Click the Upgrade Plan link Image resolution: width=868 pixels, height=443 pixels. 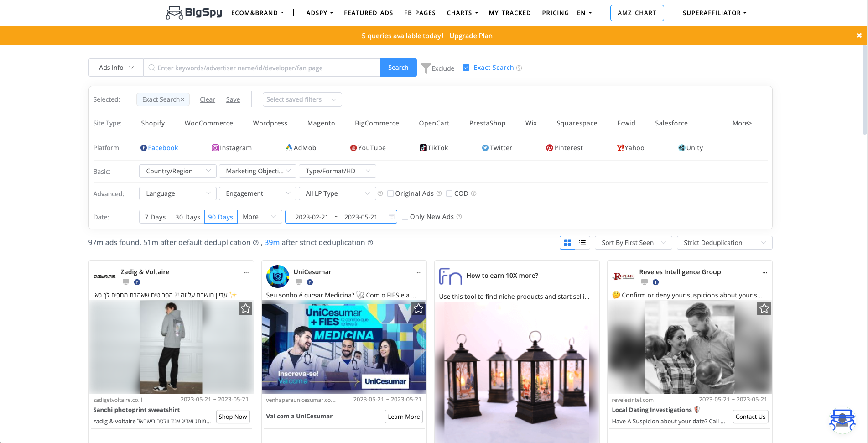[x=471, y=36]
